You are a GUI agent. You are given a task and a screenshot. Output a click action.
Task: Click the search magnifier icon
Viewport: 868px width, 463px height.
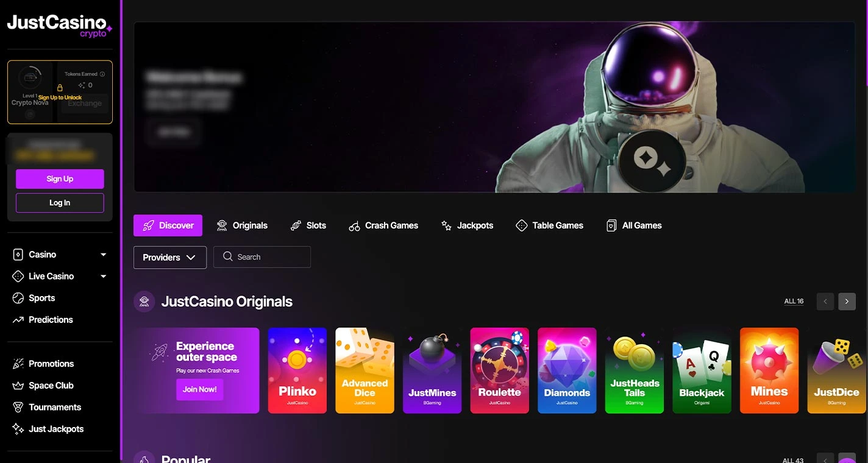pyautogui.click(x=228, y=257)
